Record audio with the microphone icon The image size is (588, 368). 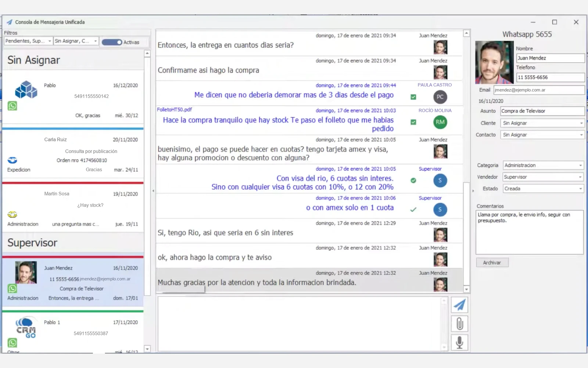[459, 342]
